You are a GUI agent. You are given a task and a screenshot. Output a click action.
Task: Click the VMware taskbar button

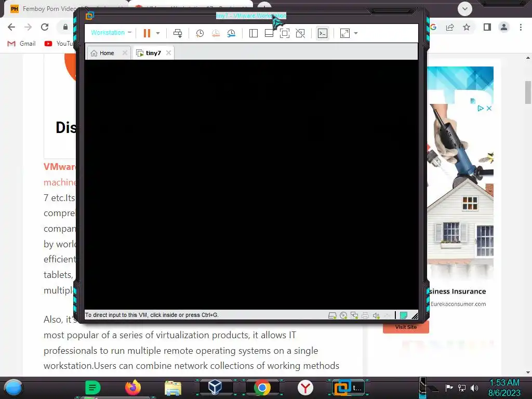tap(349, 388)
